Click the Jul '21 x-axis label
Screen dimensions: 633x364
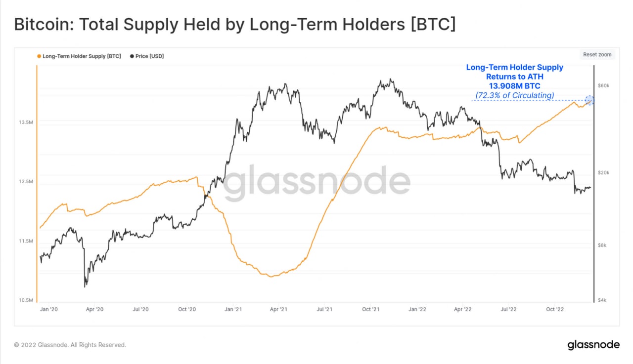coord(324,310)
